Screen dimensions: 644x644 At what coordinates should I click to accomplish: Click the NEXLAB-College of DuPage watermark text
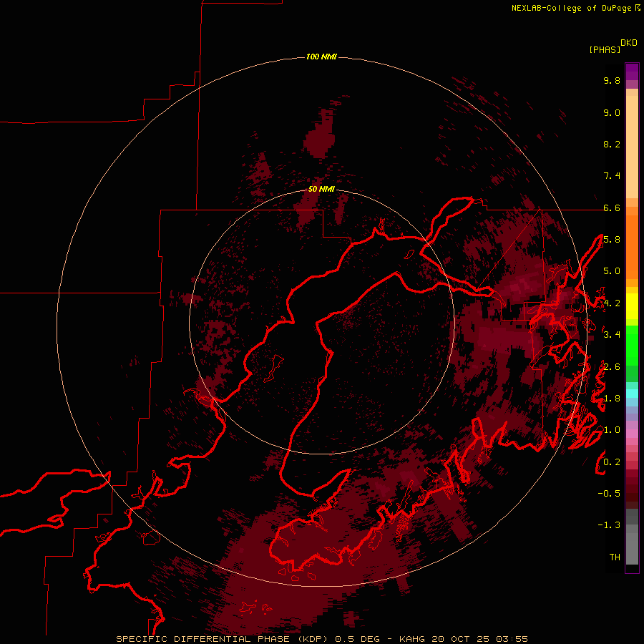click(575, 8)
